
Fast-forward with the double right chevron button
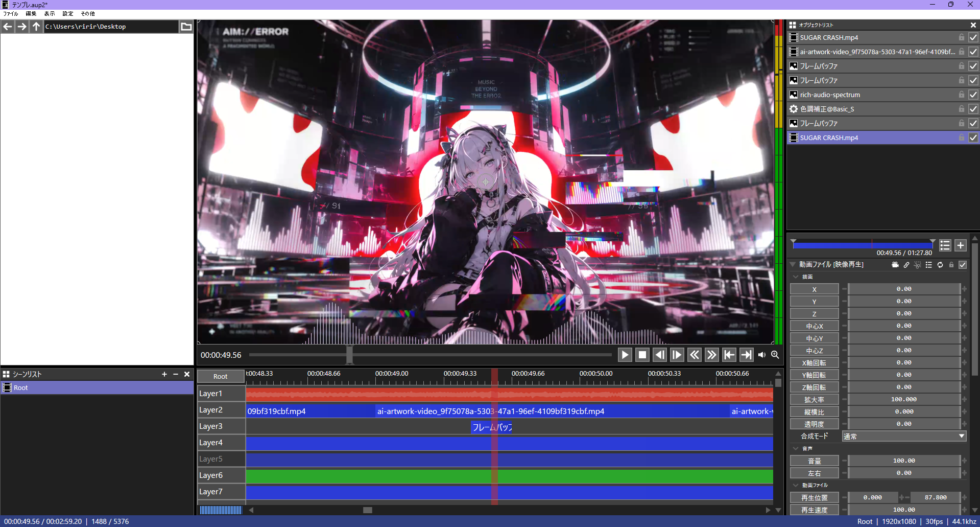[712, 355]
